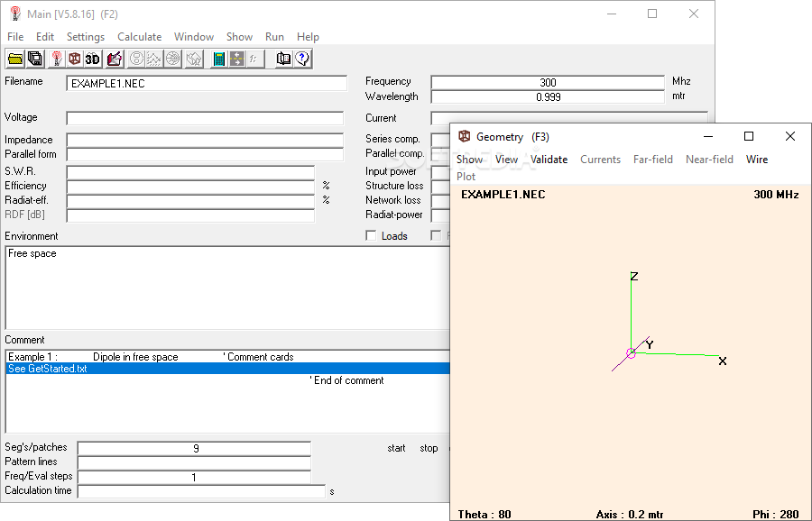
Task: Click the empty Radiat-eff. field
Action: 190,201
